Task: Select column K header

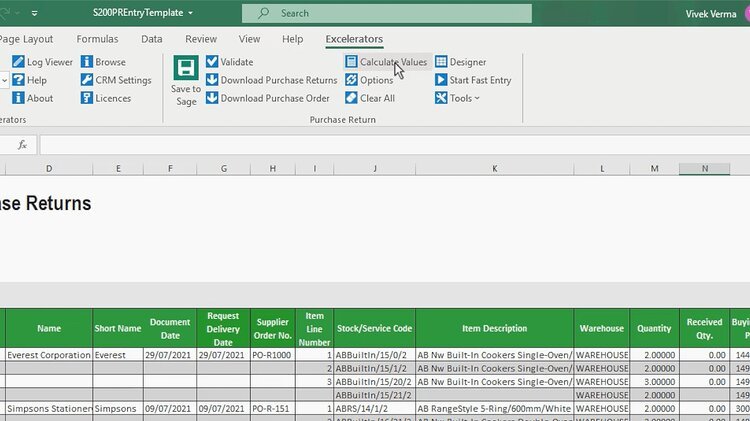Action: tap(495, 168)
